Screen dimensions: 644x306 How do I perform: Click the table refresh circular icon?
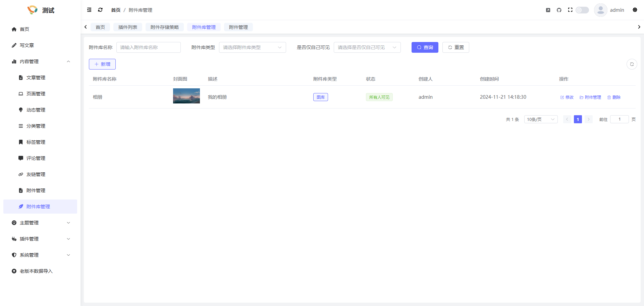point(632,64)
